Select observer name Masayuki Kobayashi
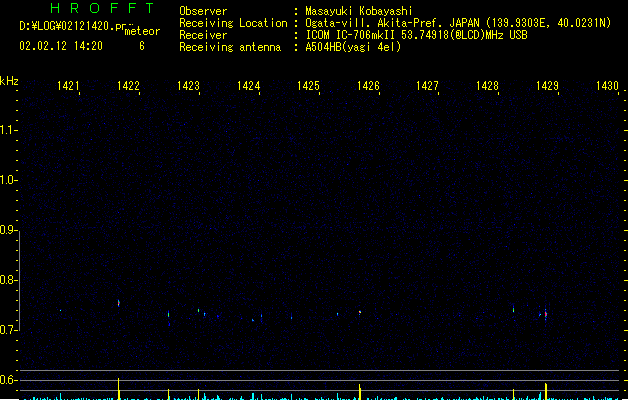This screenshot has height=400, width=629. coord(359,11)
